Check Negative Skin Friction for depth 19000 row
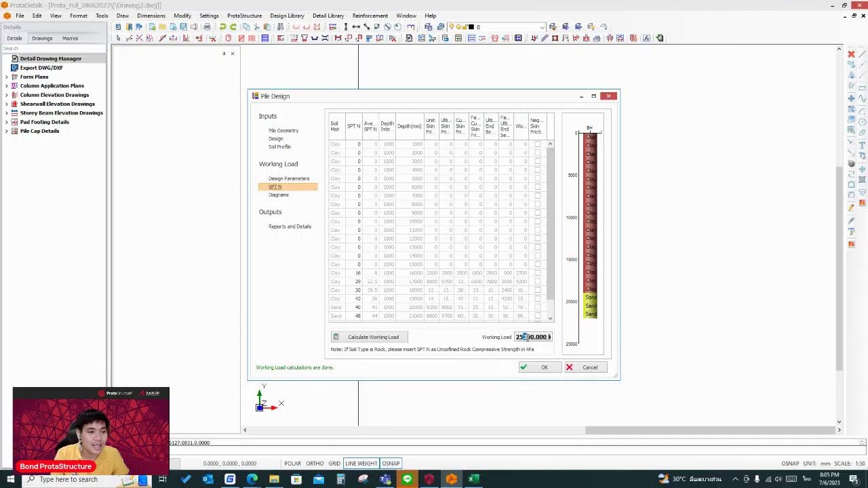Screen dimensions: 868x488 click(538, 299)
